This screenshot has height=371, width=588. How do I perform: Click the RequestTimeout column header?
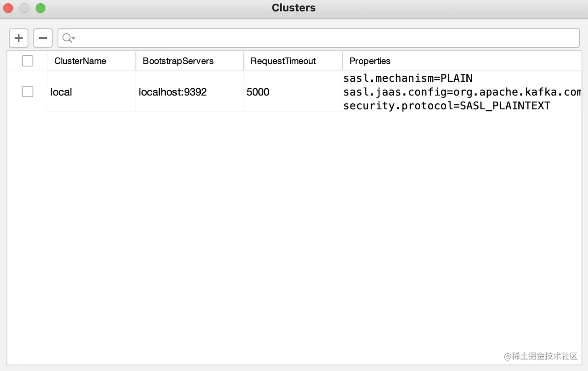coord(283,61)
